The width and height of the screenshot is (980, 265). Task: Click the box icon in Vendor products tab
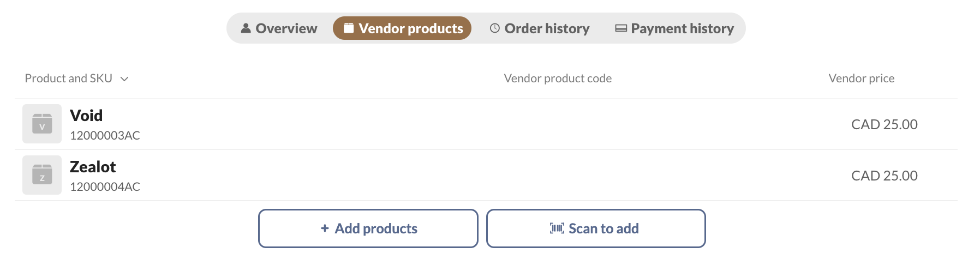[x=349, y=28]
